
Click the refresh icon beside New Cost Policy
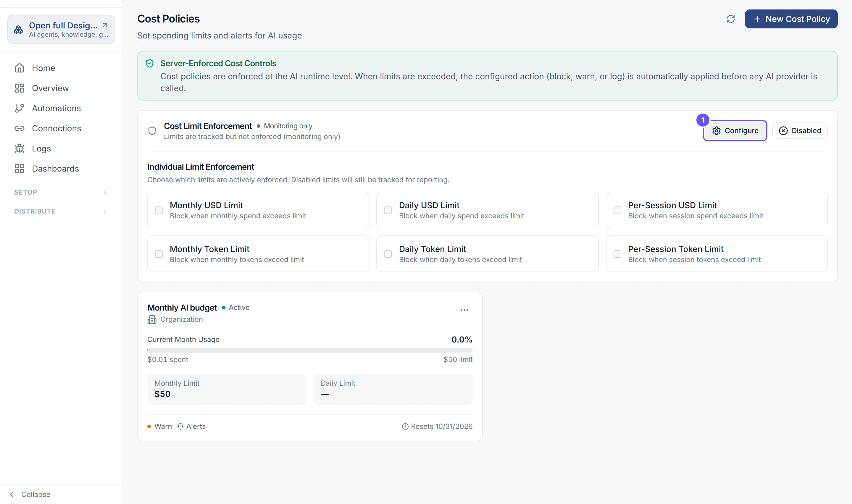pos(730,19)
